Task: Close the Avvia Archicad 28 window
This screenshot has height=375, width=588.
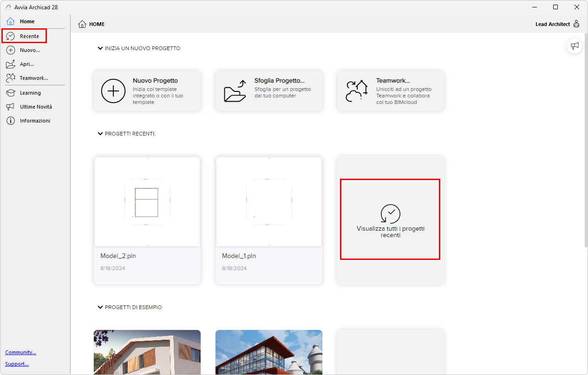Action: tap(577, 7)
